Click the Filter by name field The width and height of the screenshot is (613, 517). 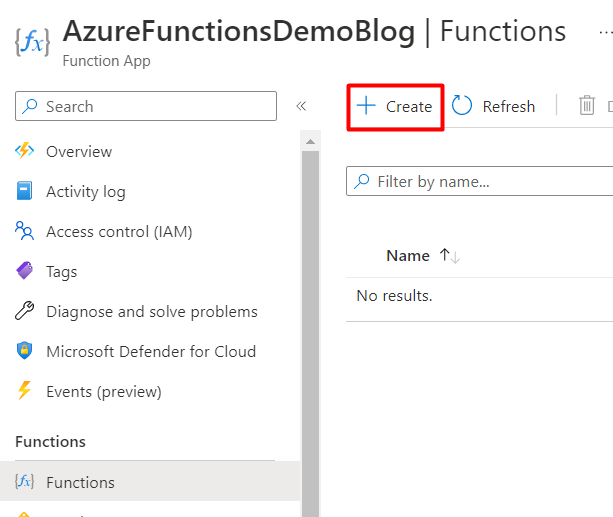pyautogui.click(x=490, y=182)
